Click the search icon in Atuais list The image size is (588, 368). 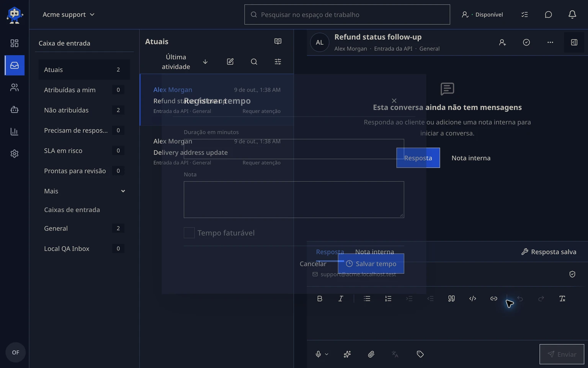[254, 62]
